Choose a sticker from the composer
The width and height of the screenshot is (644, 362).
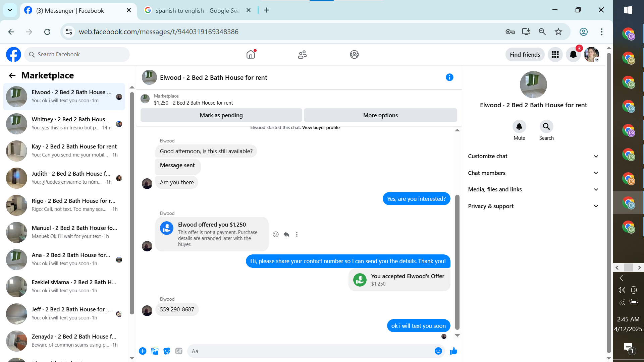point(167,351)
